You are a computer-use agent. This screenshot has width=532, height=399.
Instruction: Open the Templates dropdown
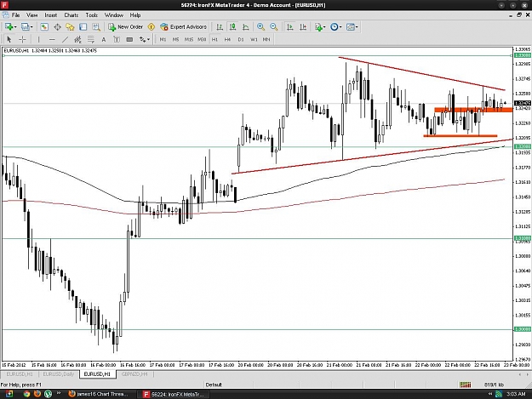pos(352,26)
